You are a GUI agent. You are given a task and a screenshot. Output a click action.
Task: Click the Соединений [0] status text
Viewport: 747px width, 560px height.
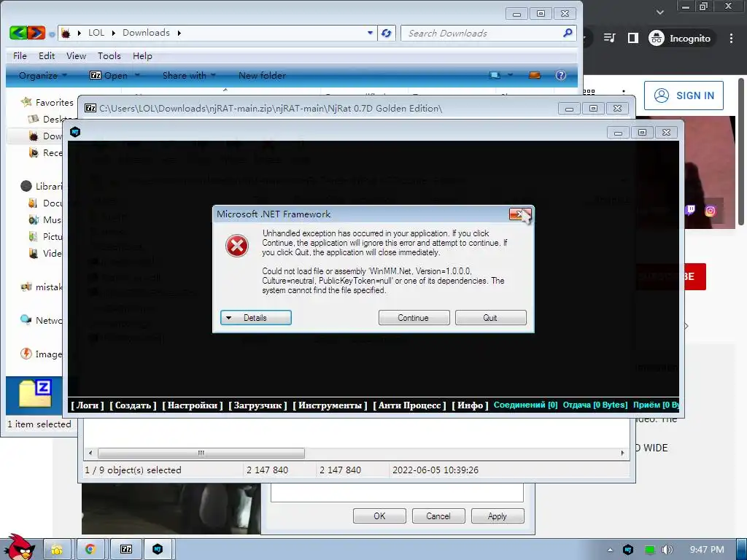click(525, 405)
